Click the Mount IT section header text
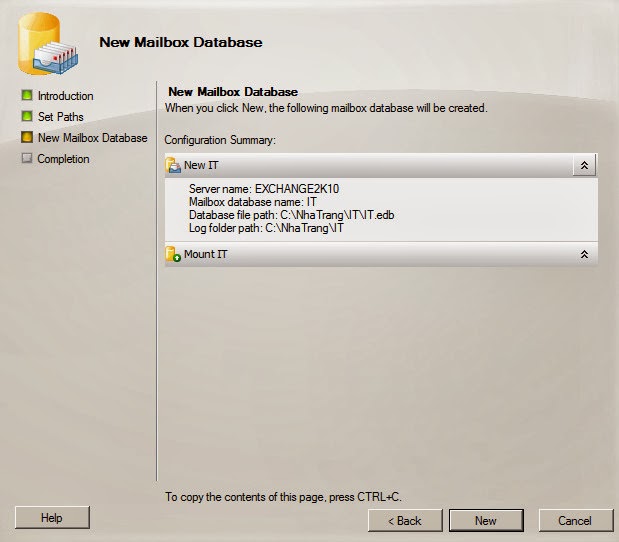Viewport: 619px width, 542px height. point(206,254)
